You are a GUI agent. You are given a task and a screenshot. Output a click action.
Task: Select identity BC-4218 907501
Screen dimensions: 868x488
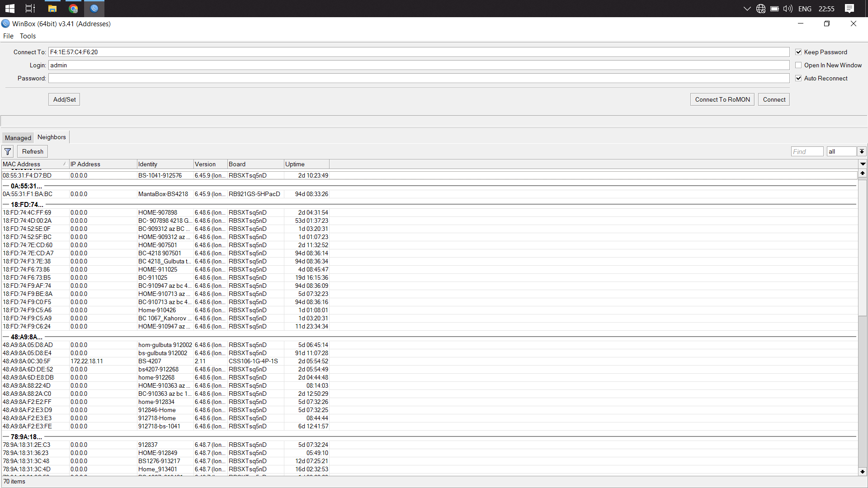click(160, 253)
